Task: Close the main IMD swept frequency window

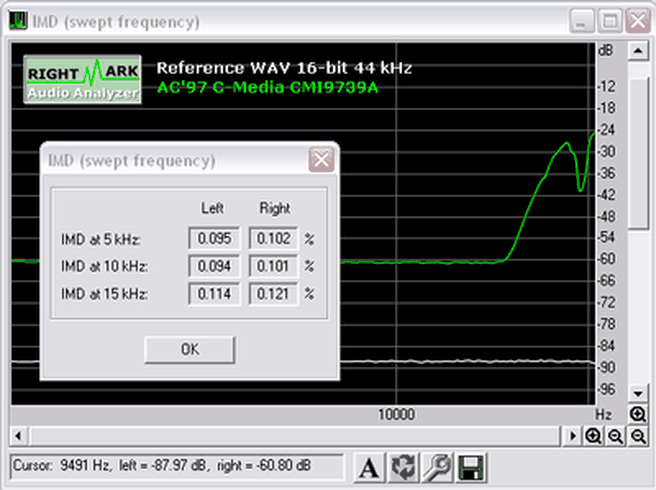Action: [x=638, y=21]
